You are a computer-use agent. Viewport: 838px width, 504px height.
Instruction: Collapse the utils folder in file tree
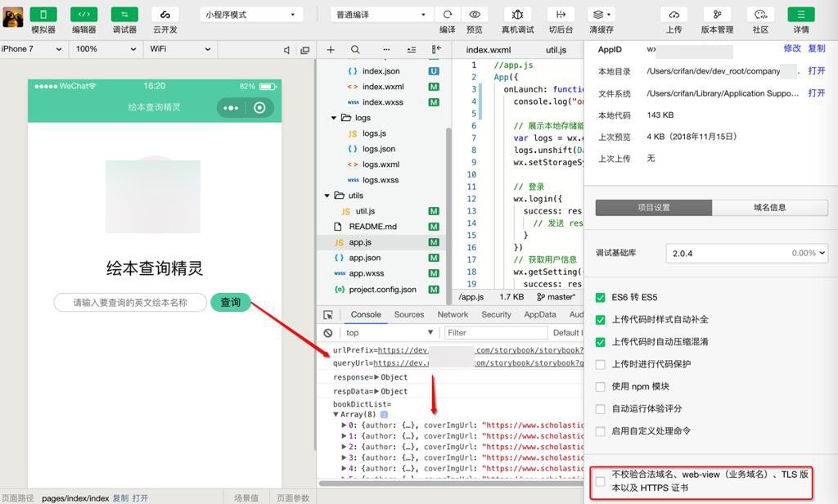[327, 196]
